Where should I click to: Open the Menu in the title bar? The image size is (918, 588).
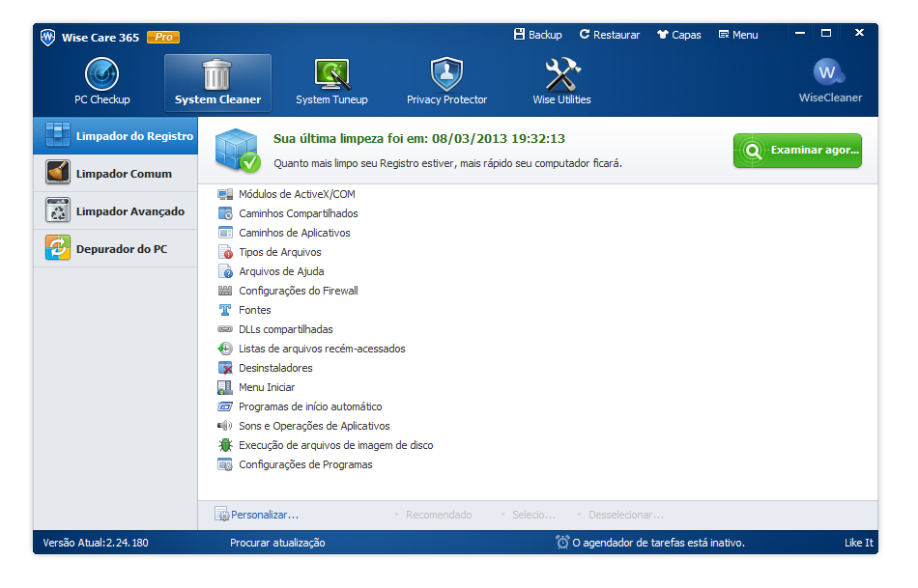click(x=737, y=34)
